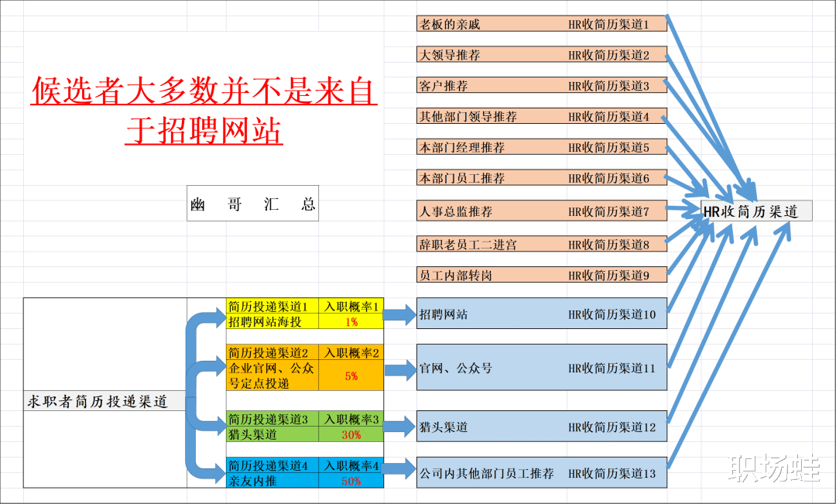This screenshot has width=836, height=504.
Task: Click the 幽哥汇总 label box
Action: tap(252, 203)
